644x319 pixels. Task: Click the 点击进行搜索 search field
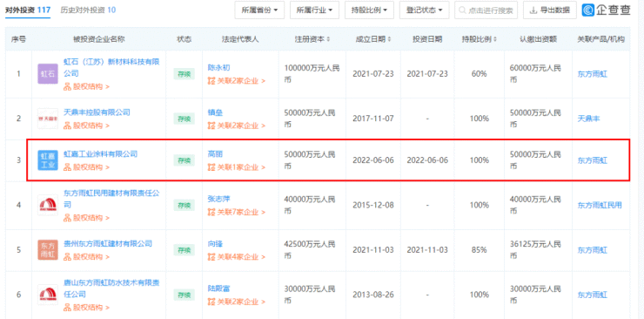pos(486,10)
